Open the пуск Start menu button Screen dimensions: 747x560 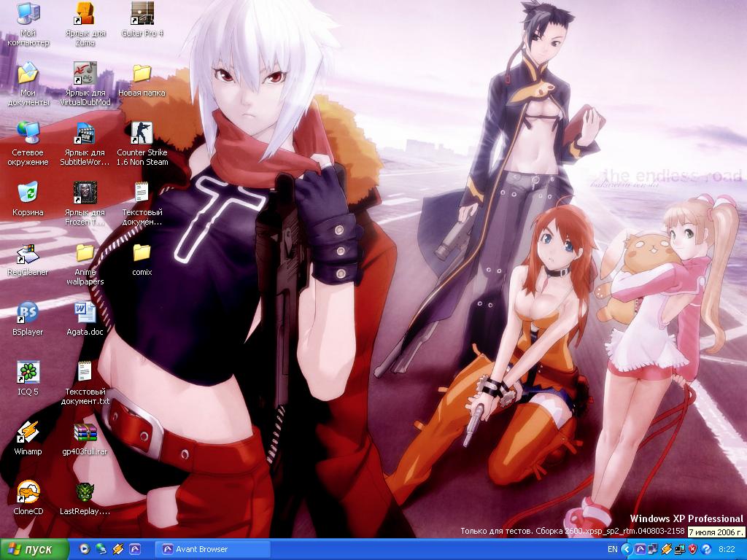[34, 550]
